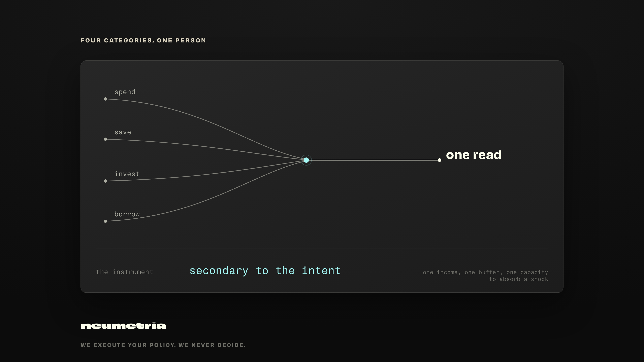Click the 'one read' text
The height and width of the screenshot is (362, 644).
pos(474,155)
